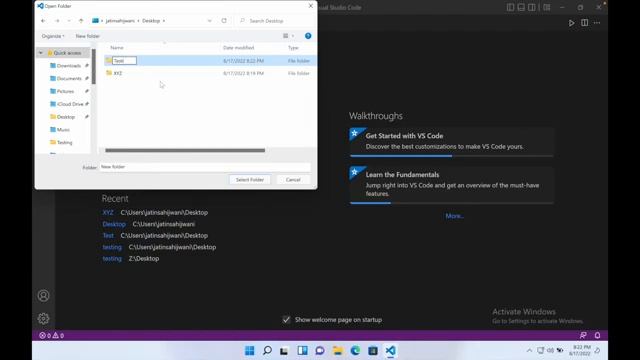Collapse the Quick access tree

pos(40,53)
